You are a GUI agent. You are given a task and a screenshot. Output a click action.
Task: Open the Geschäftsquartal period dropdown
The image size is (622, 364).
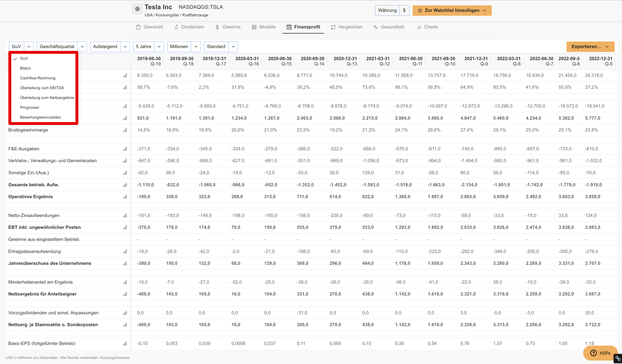click(62, 47)
